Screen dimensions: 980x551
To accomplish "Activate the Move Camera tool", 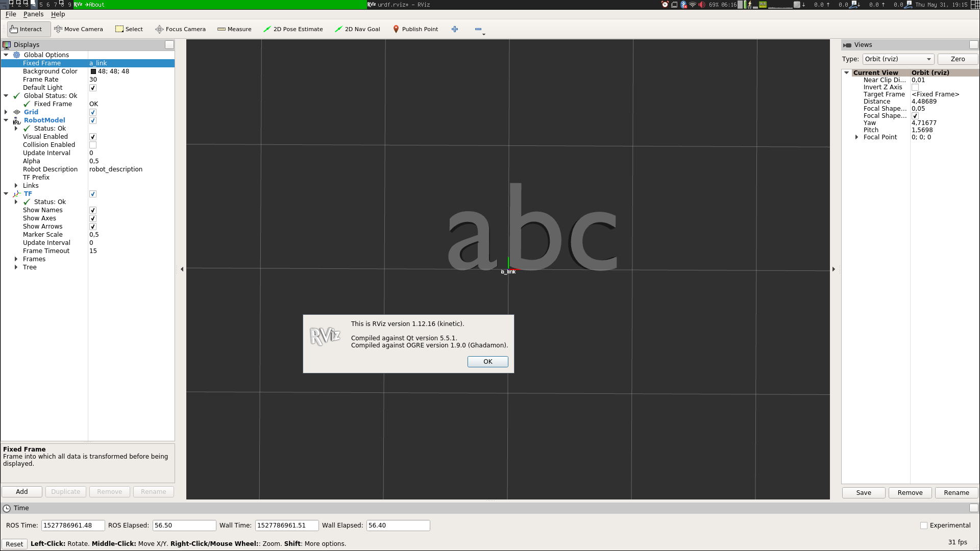I will coord(79,29).
